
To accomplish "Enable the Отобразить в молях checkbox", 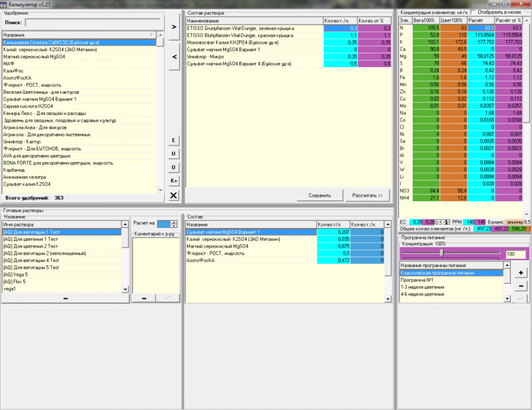I will pyautogui.click(x=473, y=12).
